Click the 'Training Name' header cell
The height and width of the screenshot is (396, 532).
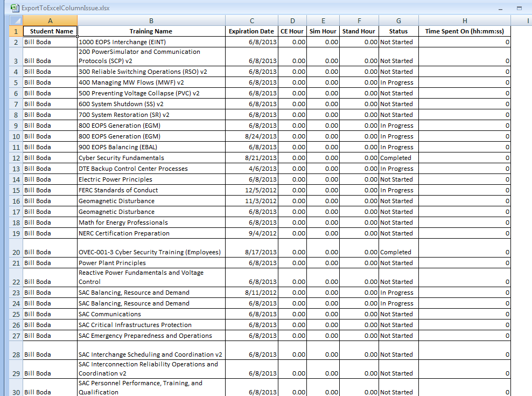[x=151, y=31]
